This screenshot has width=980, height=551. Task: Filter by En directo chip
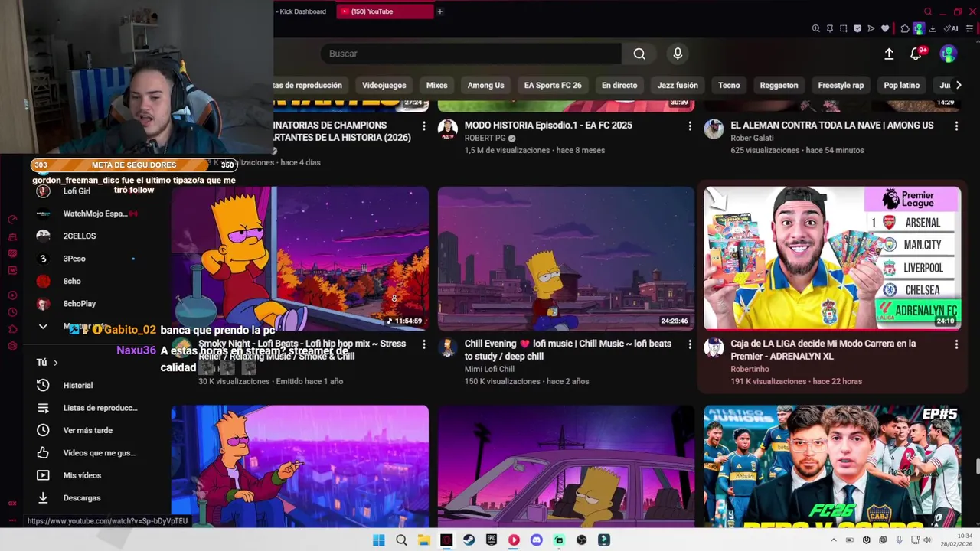tap(619, 85)
